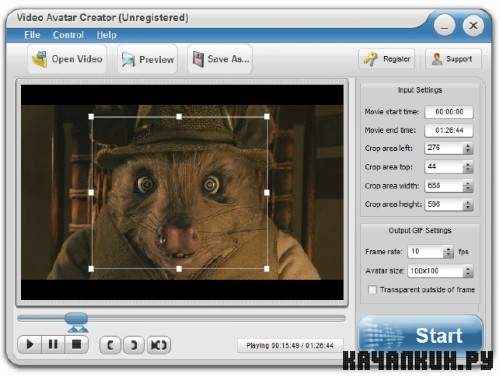
Task: Click the big Start button
Action: tap(420, 333)
